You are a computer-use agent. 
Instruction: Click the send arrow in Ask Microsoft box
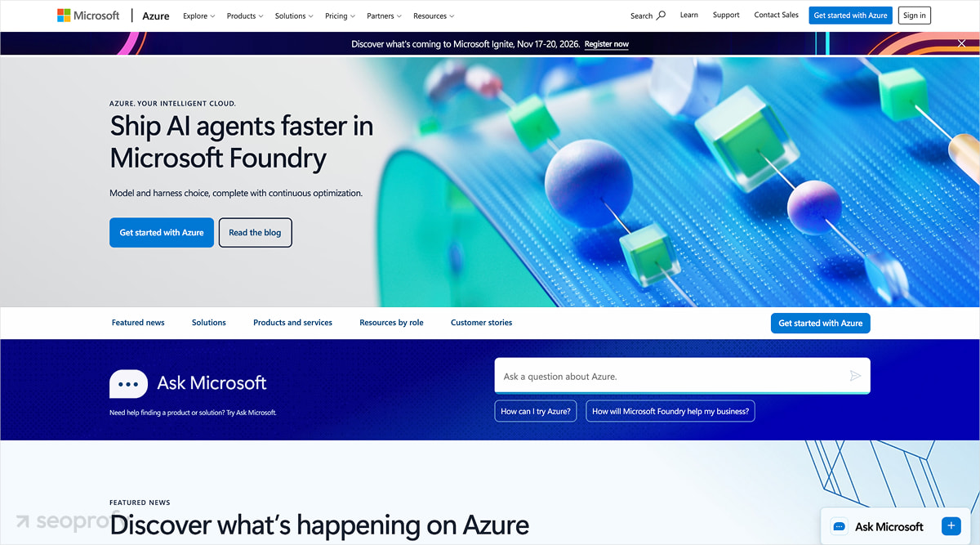[855, 376]
